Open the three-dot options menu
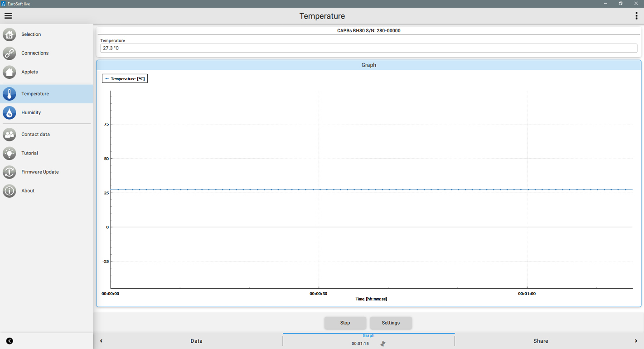The height and width of the screenshot is (349, 644). point(636,16)
